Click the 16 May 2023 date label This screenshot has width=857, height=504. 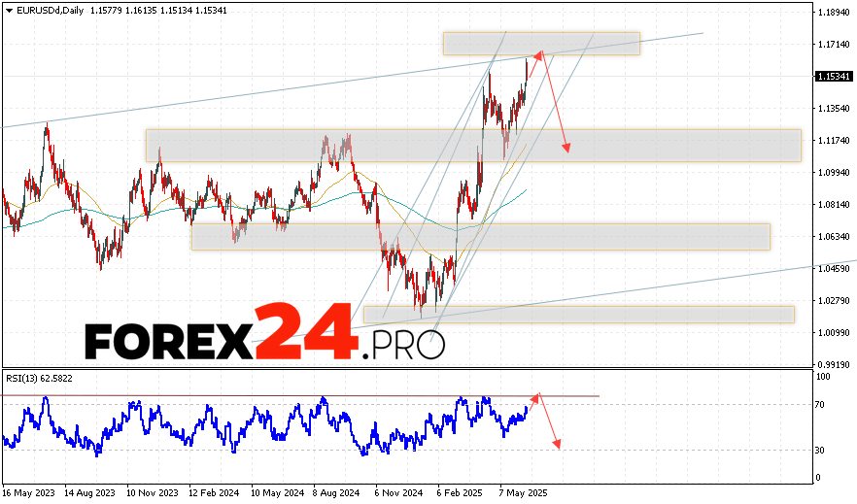click(30, 491)
